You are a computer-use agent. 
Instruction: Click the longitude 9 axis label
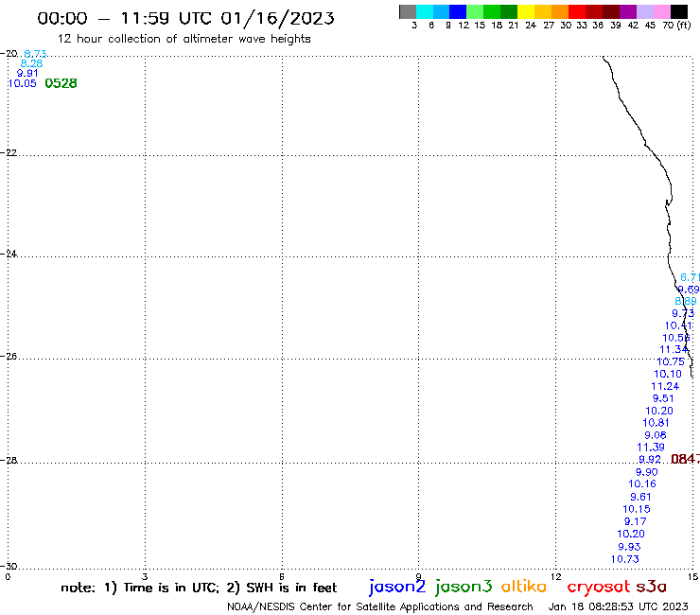418,576
